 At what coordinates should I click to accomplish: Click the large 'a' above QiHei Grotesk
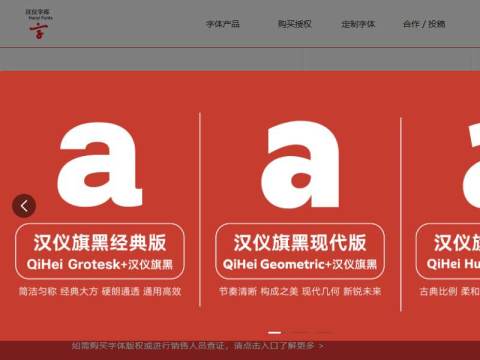point(99,165)
